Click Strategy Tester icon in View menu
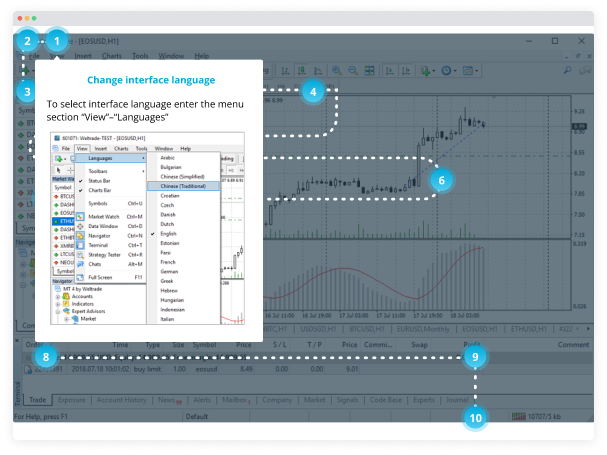The height and width of the screenshot is (455, 607). click(x=80, y=255)
